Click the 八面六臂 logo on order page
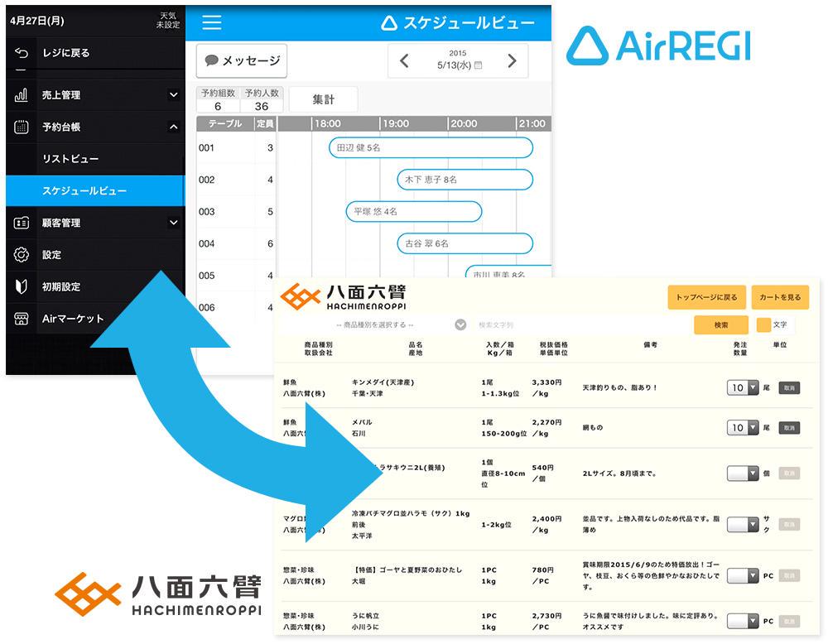This screenshot has height=644, width=828. pyautogui.click(x=344, y=298)
